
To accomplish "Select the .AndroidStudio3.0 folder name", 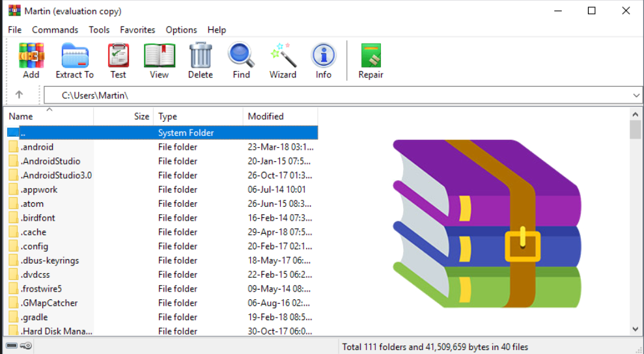I will [x=56, y=175].
